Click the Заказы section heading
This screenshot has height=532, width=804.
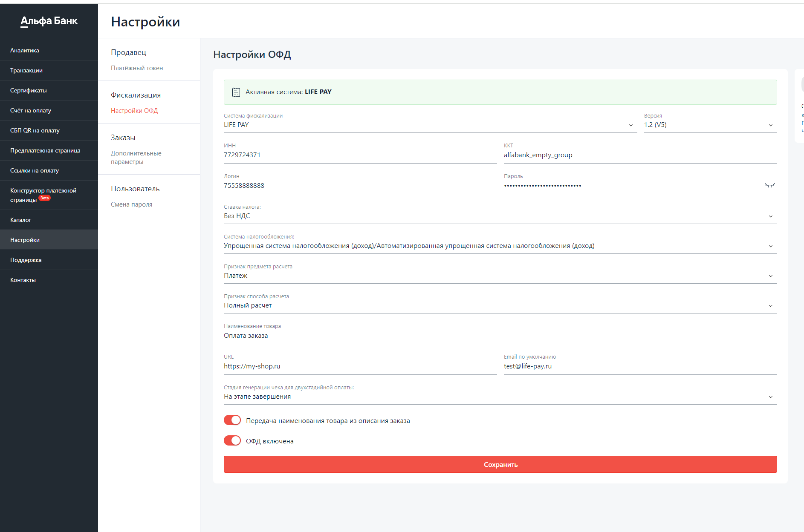pos(123,138)
